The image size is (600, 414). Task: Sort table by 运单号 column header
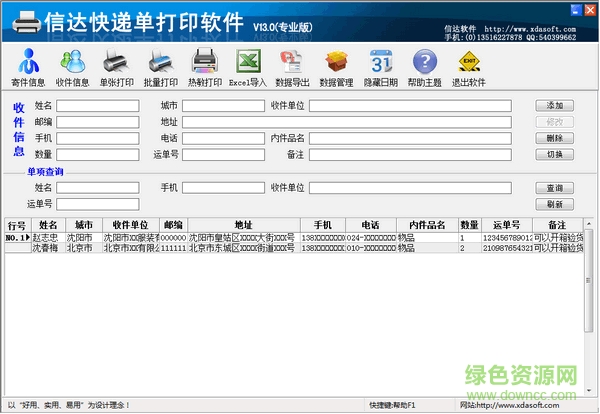click(x=506, y=225)
